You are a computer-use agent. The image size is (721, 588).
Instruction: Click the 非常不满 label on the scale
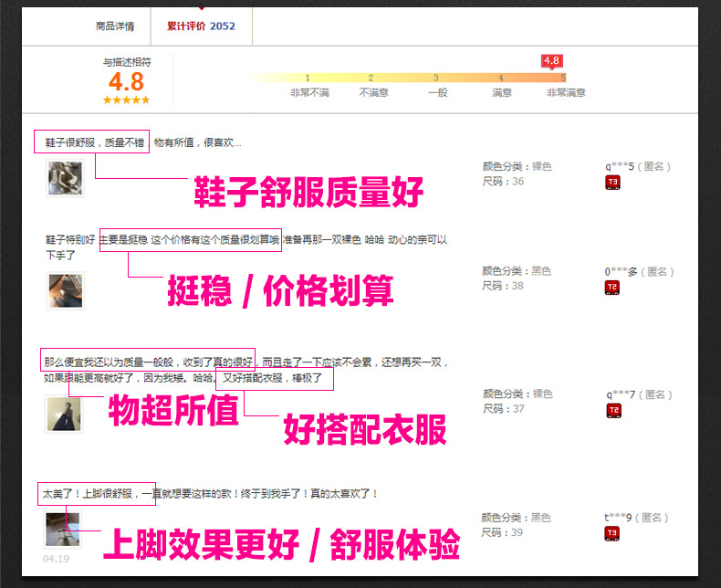pos(309,92)
